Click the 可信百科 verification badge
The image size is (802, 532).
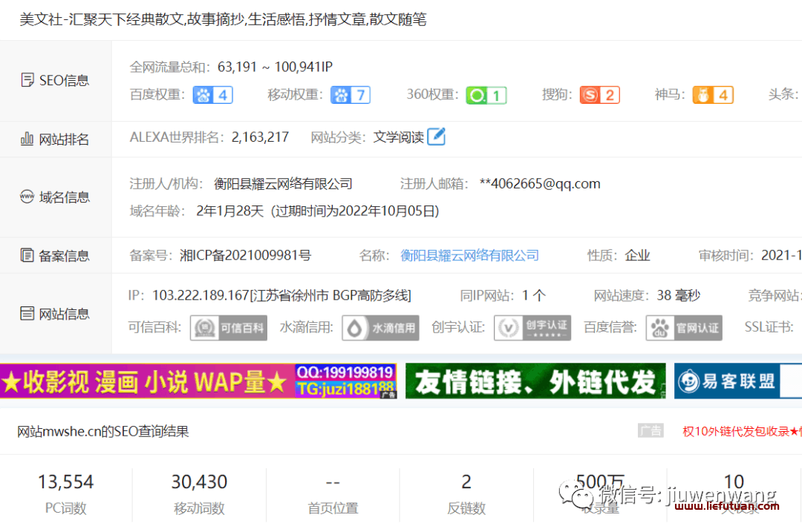(x=228, y=327)
